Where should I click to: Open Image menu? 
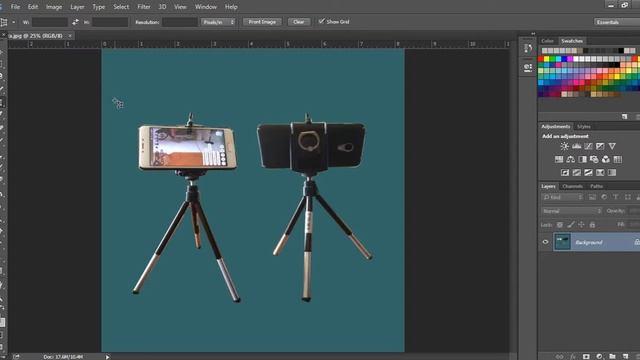[x=54, y=7]
